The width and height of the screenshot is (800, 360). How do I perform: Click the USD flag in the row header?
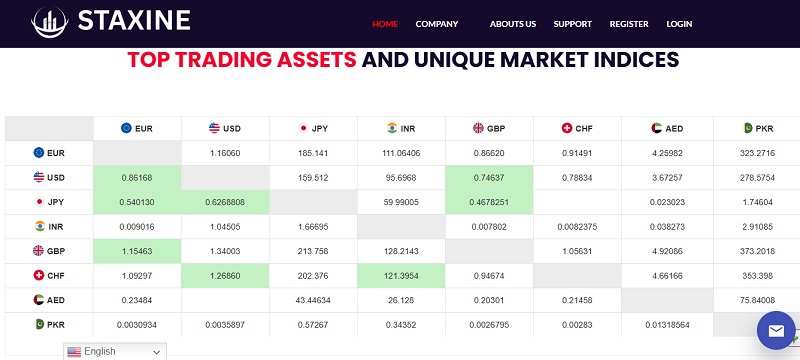(39, 177)
